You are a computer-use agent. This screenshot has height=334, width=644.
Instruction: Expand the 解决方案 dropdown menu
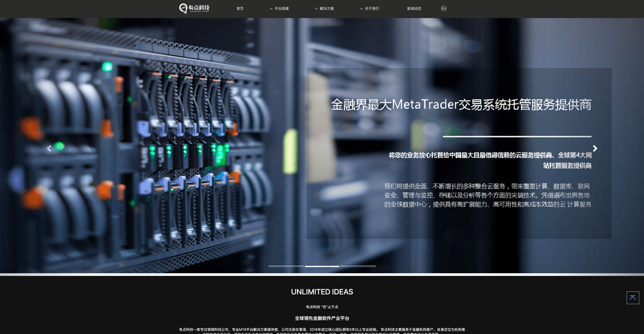pos(324,9)
